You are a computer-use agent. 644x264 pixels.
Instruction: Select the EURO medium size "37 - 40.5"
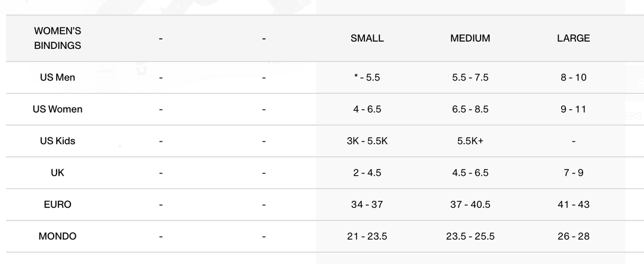(x=470, y=204)
